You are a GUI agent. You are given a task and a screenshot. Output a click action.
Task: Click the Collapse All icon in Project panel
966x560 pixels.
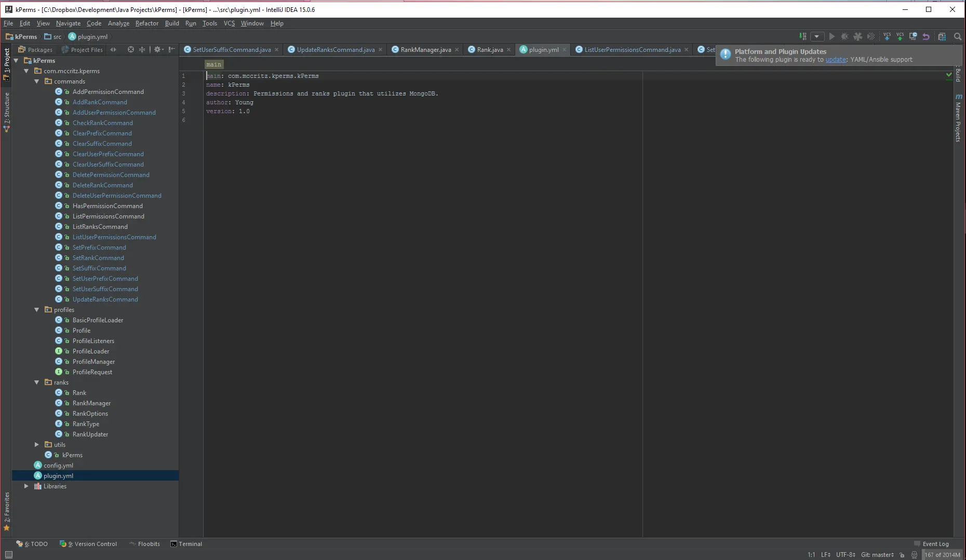pos(142,49)
